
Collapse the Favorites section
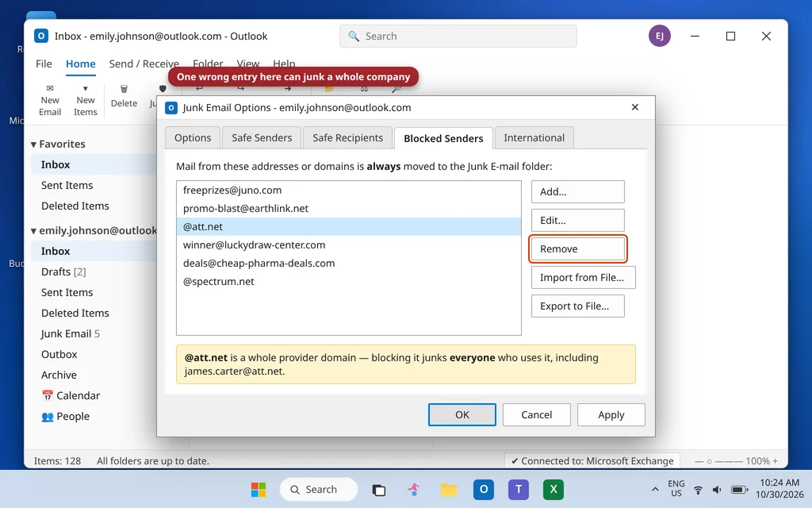pos(33,144)
